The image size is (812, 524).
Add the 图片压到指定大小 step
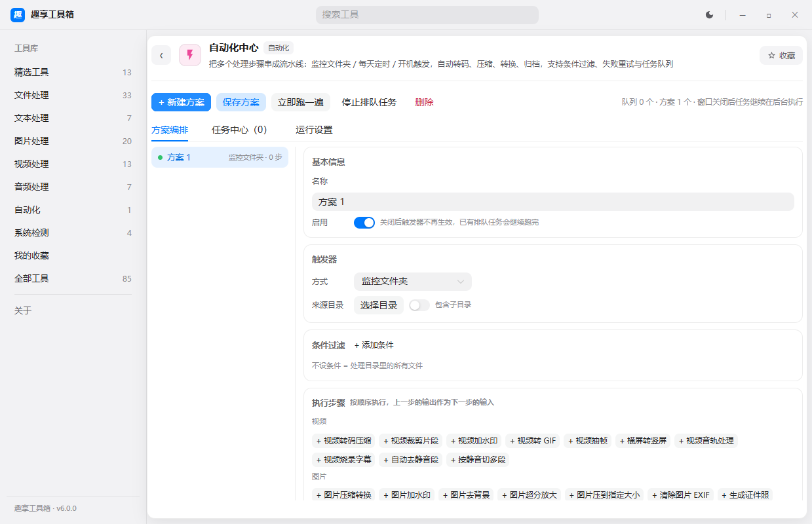click(604, 495)
